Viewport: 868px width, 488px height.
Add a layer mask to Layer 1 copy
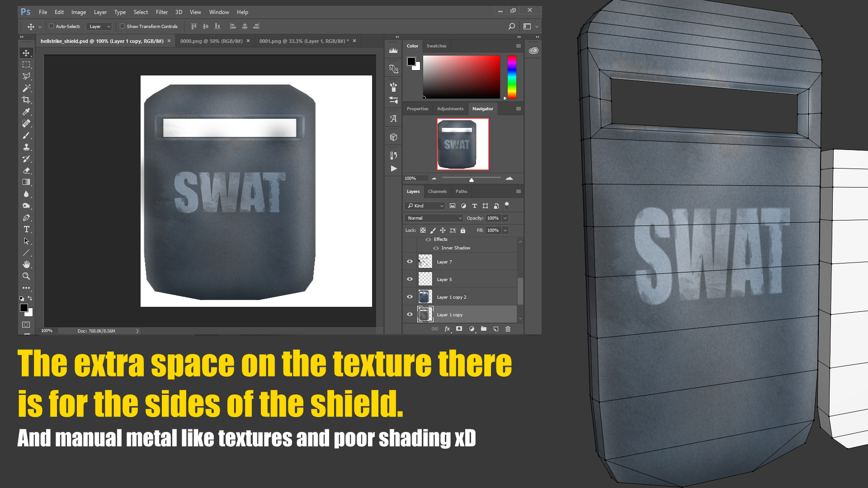pyautogui.click(x=459, y=329)
